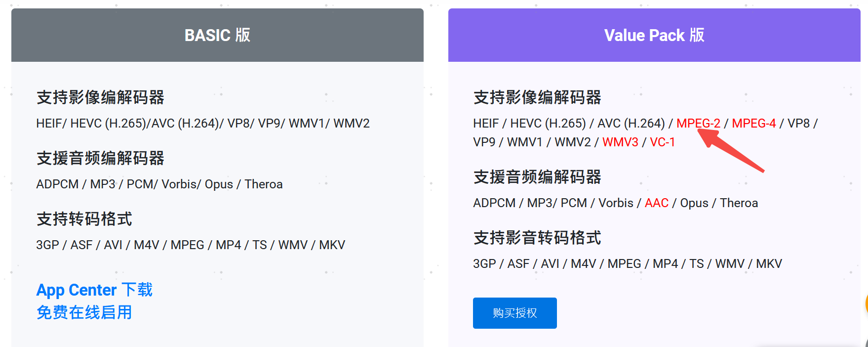Click the 支持转码格式 heading

pos(84,219)
